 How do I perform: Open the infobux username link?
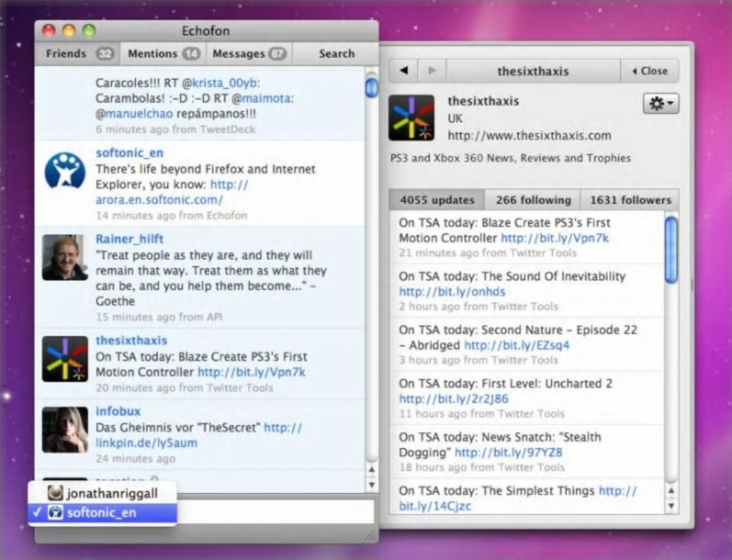pyautogui.click(x=118, y=411)
